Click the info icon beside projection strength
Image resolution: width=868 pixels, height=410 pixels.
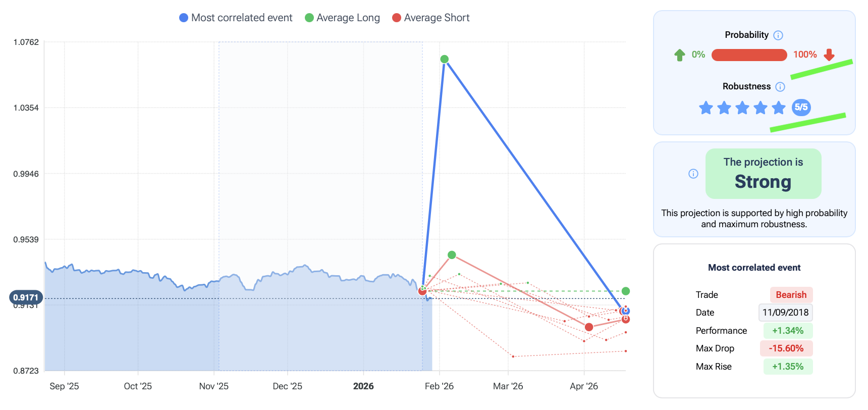693,174
